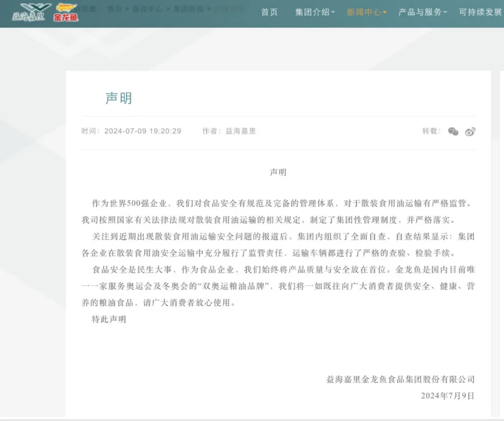Screen dimensions: 504x421
Task: Expand the 产品与服务 dropdown arrow
Action: click(x=445, y=13)
